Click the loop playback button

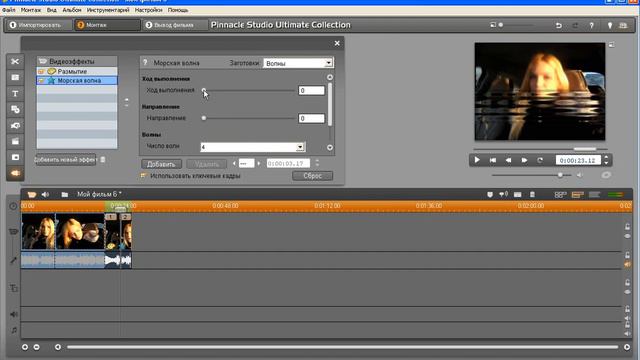[x=540, y=160]
